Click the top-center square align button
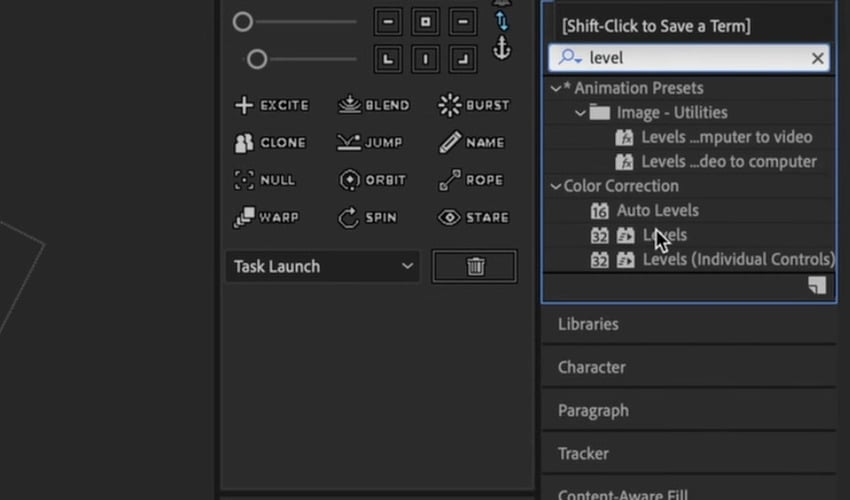The height and width of the screenshot is (500, 850). click(426, 22)
